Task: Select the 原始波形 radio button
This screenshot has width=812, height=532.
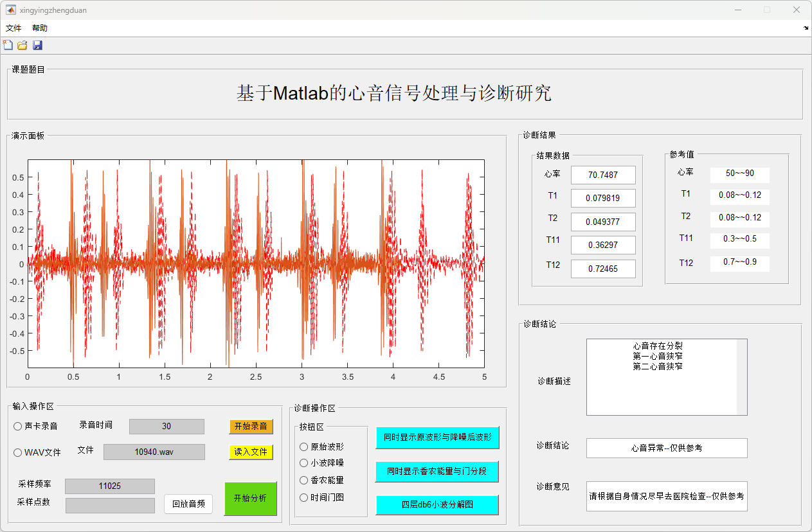Action: [x=304, y=447]
